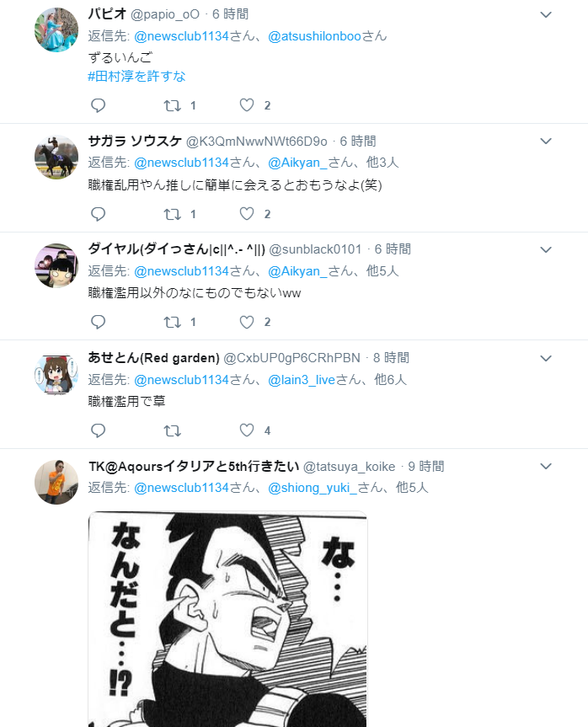Like the tweet with 4 likes
The image size is (588, 727).
(x=247, y=430)
